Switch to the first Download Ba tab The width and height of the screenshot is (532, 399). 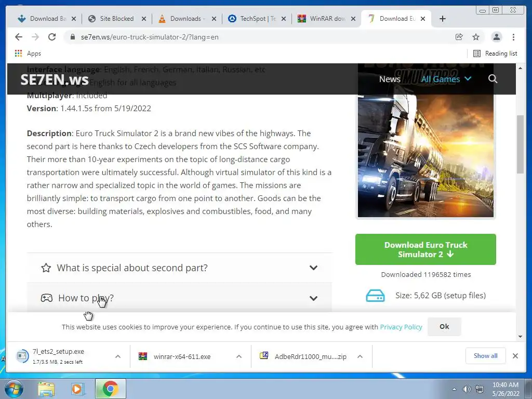click(x=46, y=19)
